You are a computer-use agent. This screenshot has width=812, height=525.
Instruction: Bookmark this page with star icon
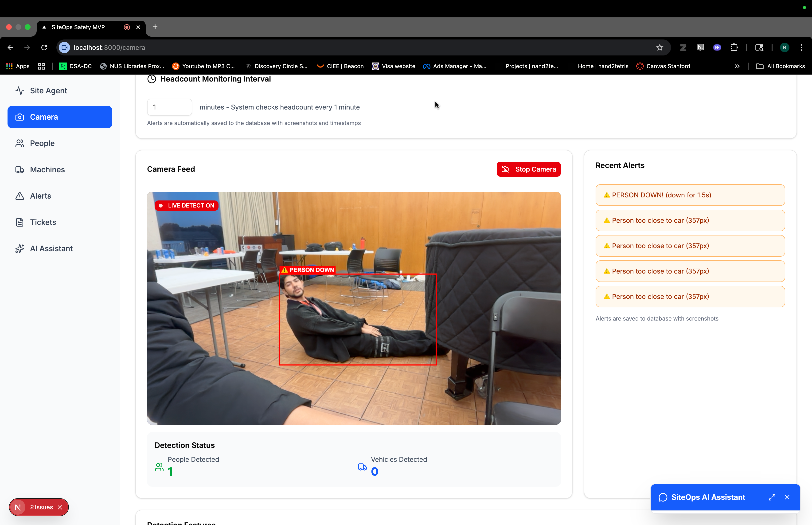pyautogui.click(x=659, y=47)
